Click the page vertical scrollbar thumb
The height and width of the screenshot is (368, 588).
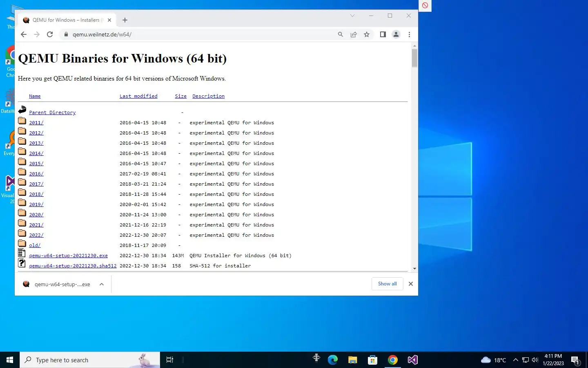(414, 58)
